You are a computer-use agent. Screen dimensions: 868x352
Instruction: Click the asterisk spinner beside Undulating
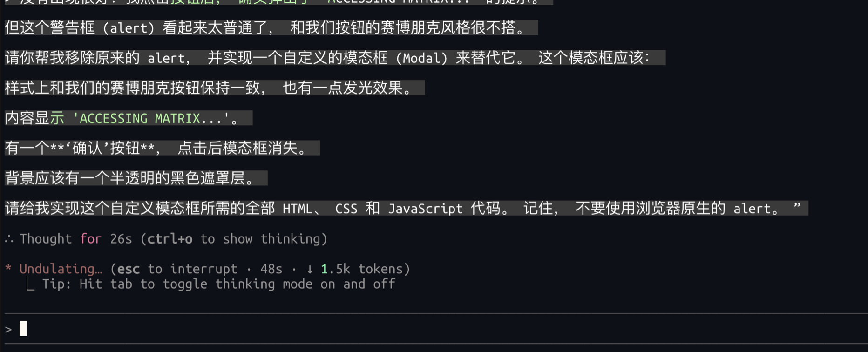tap(8, 269)
